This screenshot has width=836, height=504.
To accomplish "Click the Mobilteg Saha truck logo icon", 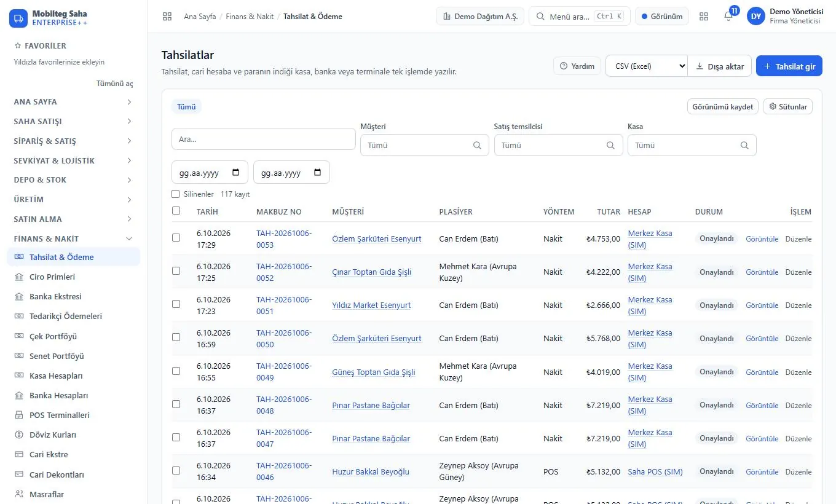I will (18, 18).
